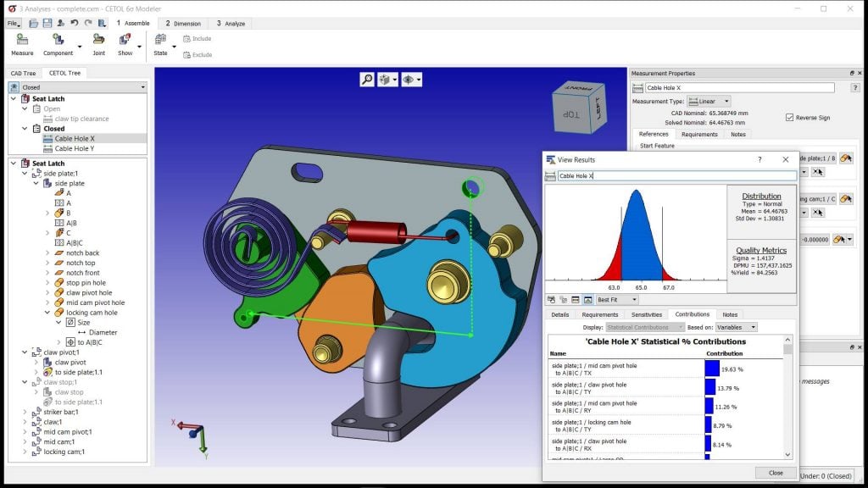Click the Save icon in the toolbar
The width and height of the screenshot is (868, 488).
tap(47, 23)
